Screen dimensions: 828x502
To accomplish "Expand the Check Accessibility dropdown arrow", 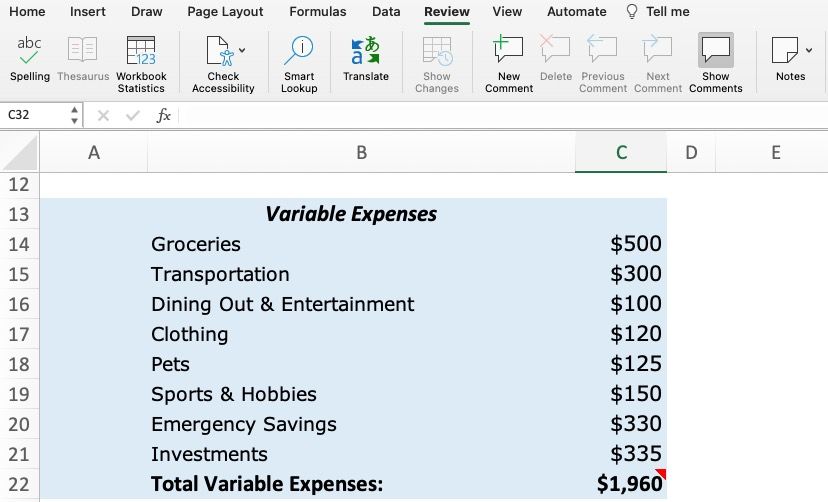I will (x=242, y=50).
